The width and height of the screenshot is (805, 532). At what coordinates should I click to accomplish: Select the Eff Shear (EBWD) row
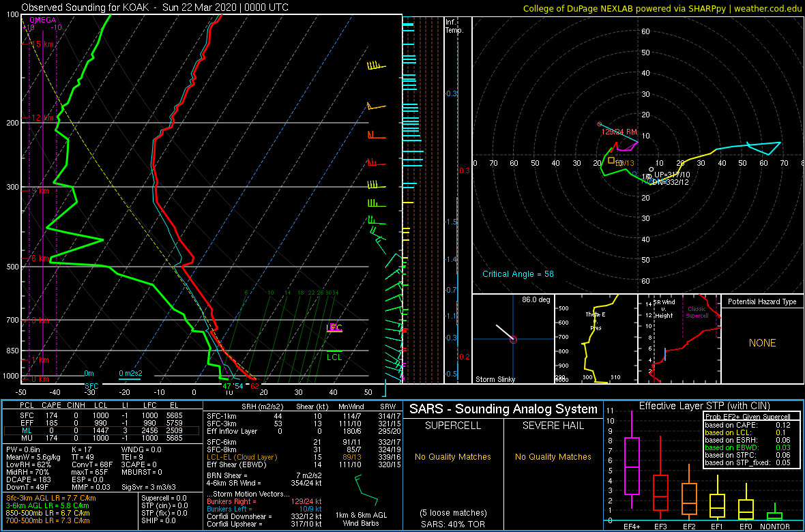point(302,464)
